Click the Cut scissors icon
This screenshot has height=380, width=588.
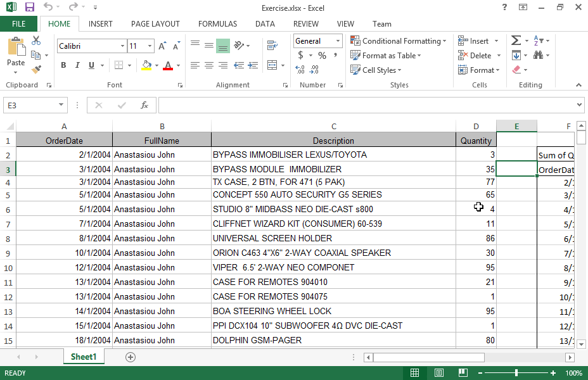36,41
